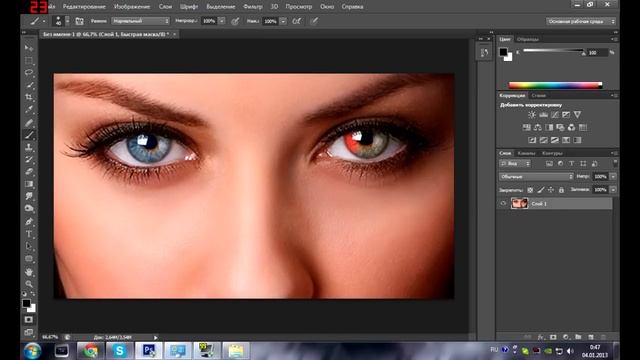Screen dimensions: 640x360
Task: Select the Move tool
Action: (29, 48)
